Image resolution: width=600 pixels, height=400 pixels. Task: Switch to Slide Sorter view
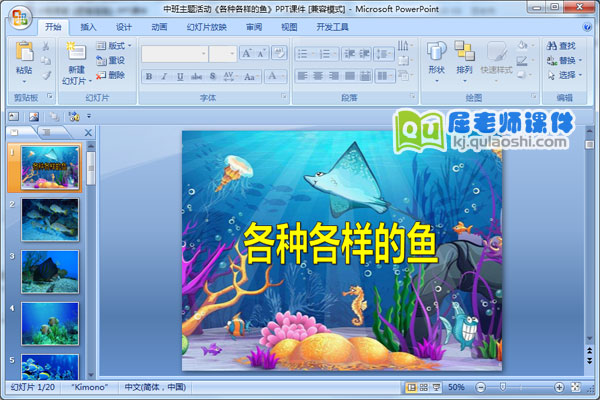point(424,387)
